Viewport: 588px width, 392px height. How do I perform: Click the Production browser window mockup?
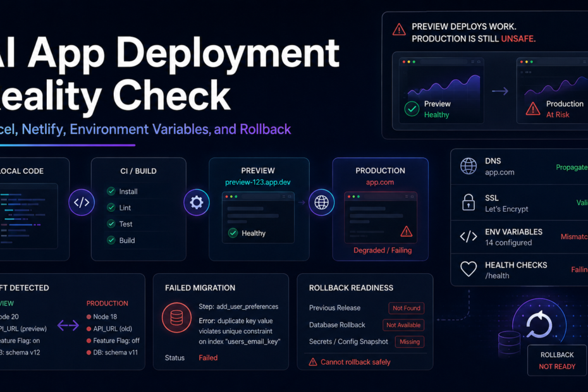(381, 217)
